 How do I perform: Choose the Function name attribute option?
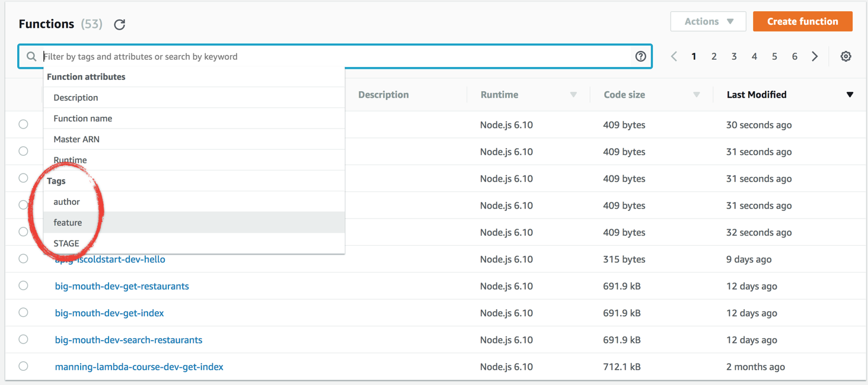[x=83, y=118]
